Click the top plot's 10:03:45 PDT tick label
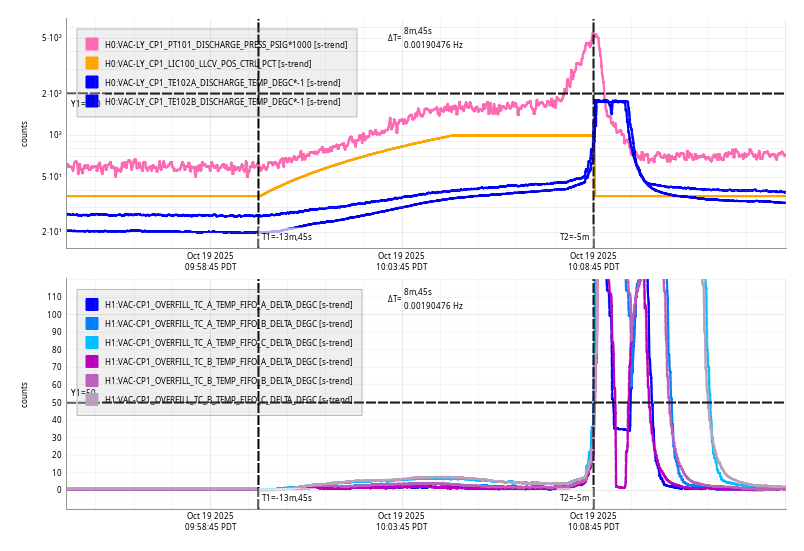Image resolution: width=804 pixels, height=551 pixels. point(401,261)
